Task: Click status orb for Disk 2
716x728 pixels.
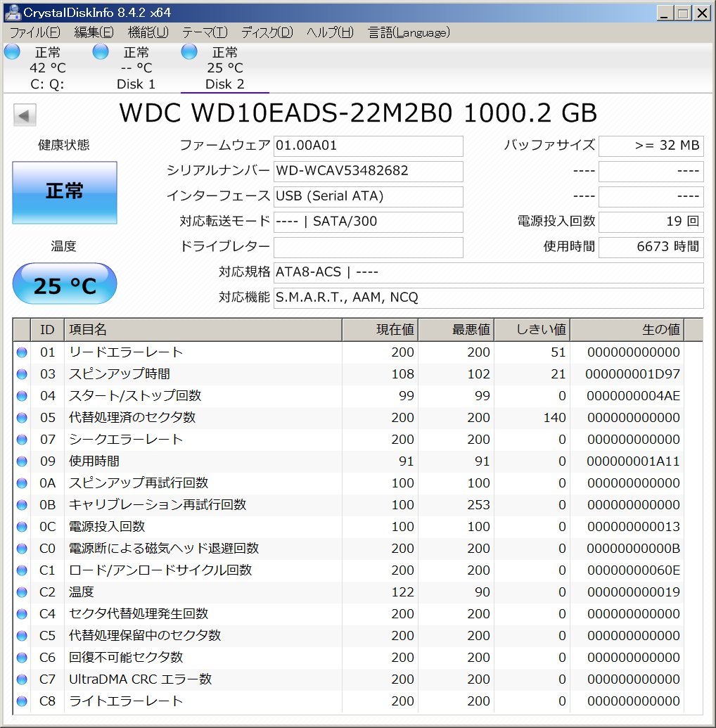Action: click(189, 51)
